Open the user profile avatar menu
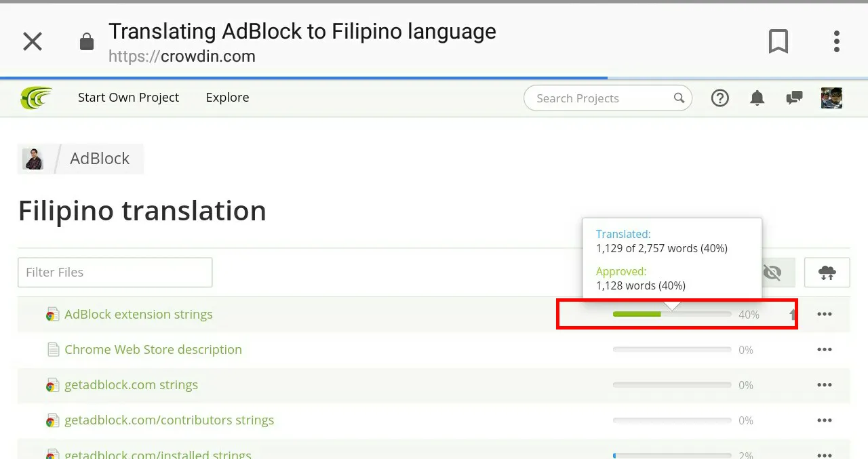This screenshot has height=459, width=868. 831,98
